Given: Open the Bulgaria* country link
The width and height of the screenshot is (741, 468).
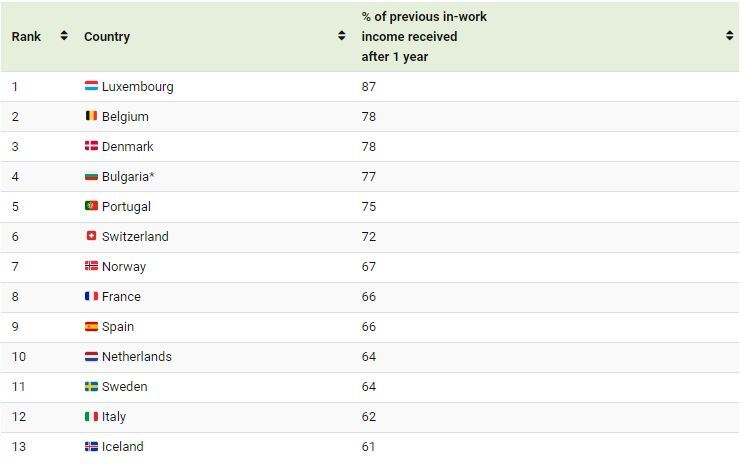Looking at the screenshot, I should 128,176.
